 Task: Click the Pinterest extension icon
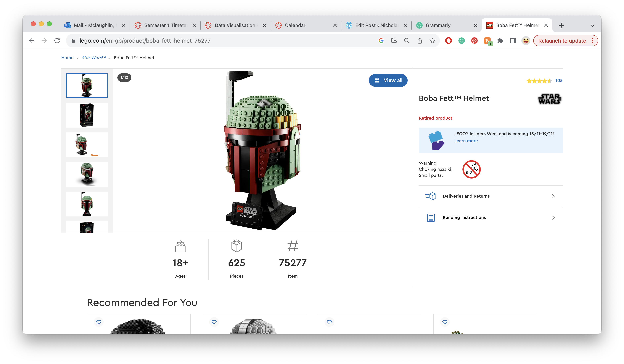pos(474,41)
